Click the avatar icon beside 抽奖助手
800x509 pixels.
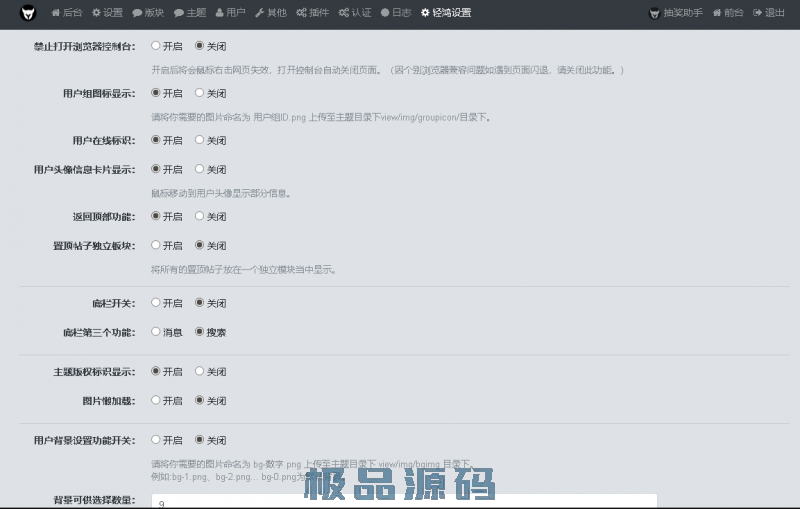pyautogui.click(x=654, y=13)
